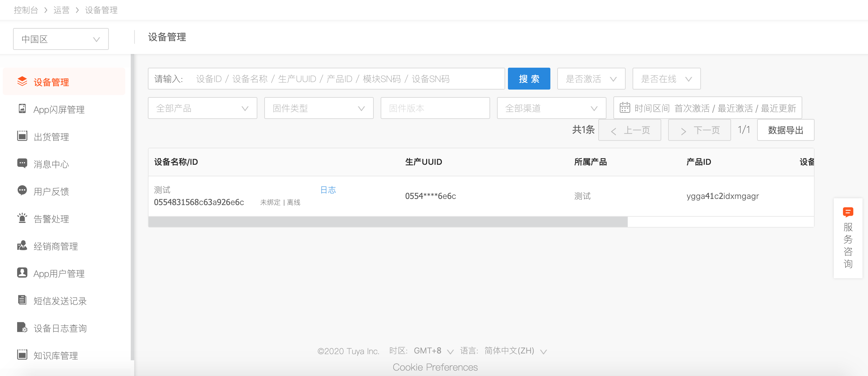
Task: Click the Cookie Preferences link
Action: tap(435, 367)
